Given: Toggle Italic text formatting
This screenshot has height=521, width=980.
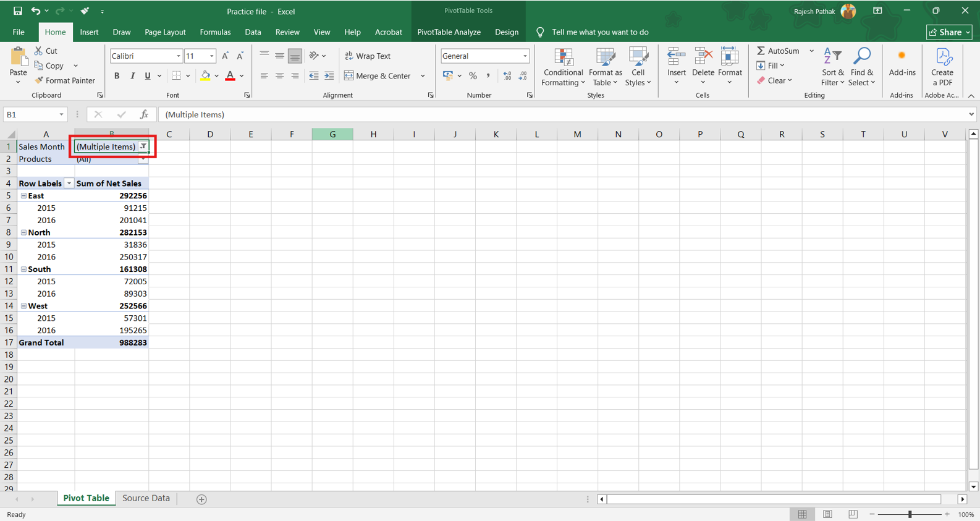Looking at the screenshot, I should 132,76.
